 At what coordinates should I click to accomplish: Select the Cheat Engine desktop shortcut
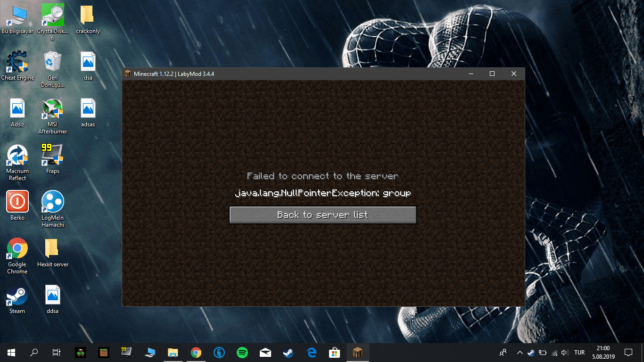17,66
